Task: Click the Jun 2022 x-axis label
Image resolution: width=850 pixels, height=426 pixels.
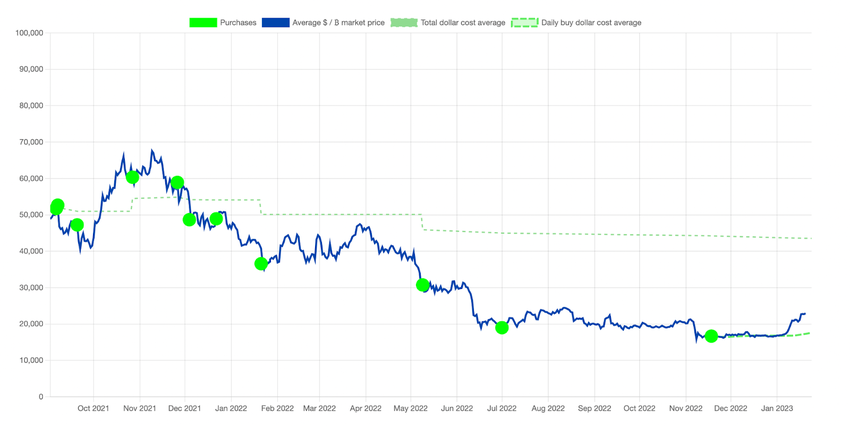Action: point(456,408)
